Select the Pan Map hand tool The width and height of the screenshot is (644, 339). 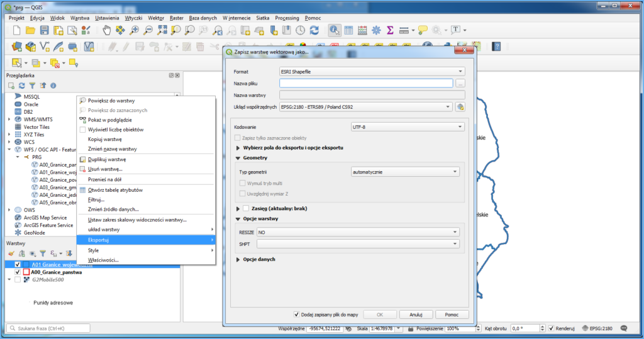point(107,30)
